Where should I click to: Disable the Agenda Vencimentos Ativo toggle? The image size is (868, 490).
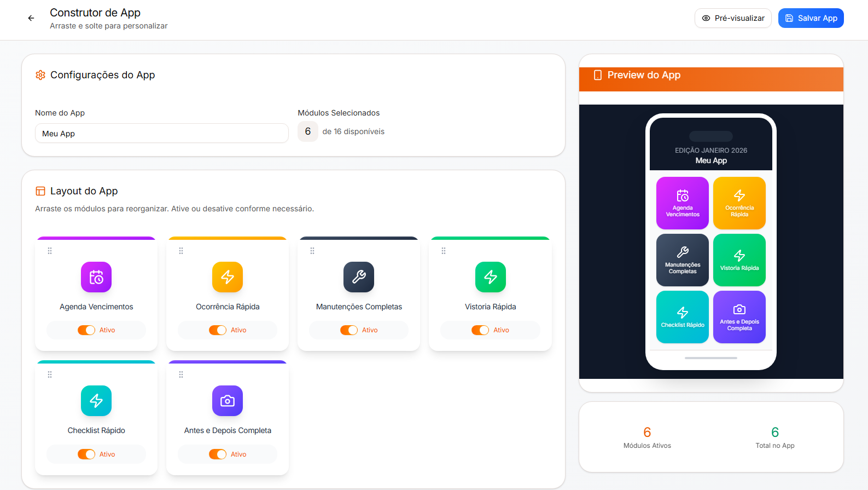(86, 330)
